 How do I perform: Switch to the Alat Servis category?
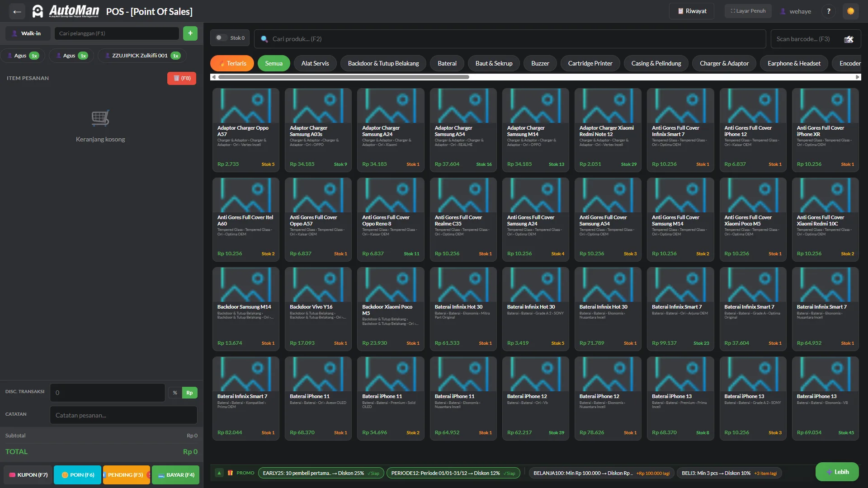[x=315, y=63]
